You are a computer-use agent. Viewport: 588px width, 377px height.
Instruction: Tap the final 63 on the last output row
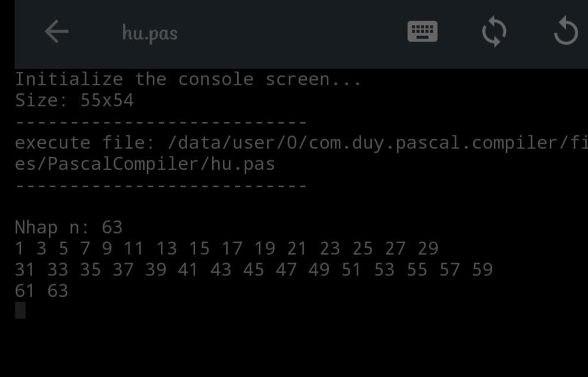(x=57, y=291)
